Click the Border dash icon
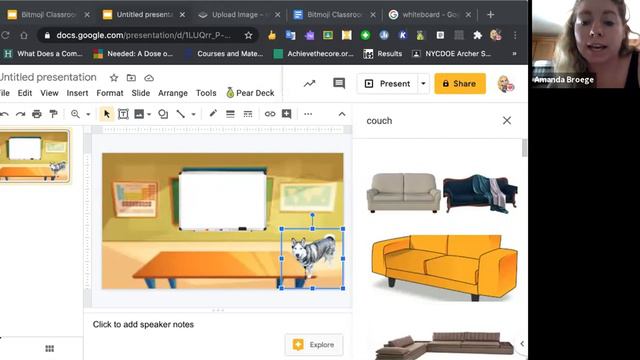Screen dimensions: 640x360 248,114
